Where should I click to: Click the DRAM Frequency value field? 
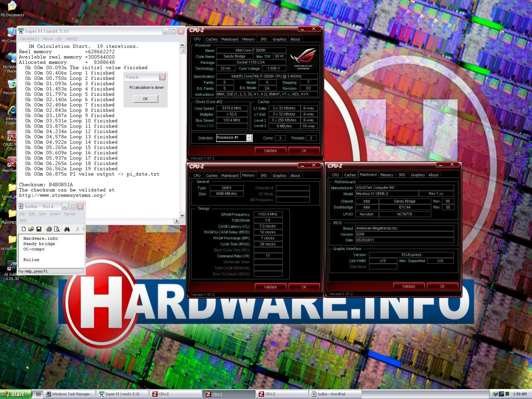[x=268, y=214]
